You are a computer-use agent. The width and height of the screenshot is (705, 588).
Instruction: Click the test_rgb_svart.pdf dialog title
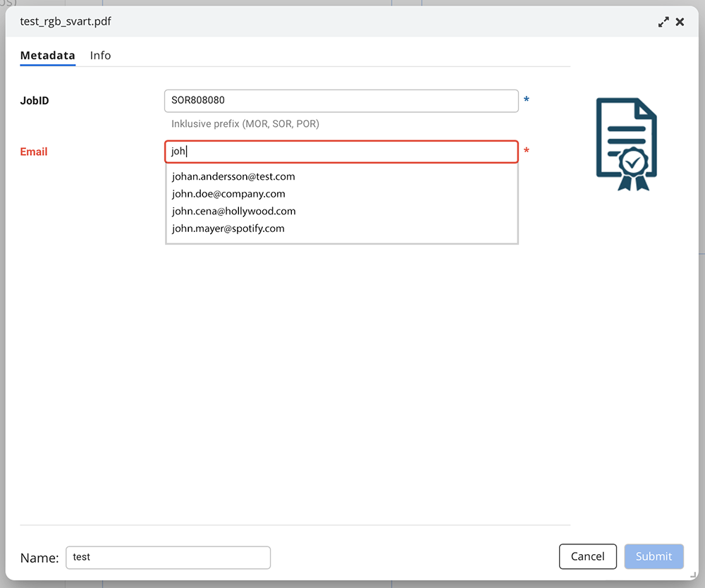(66, 22)
